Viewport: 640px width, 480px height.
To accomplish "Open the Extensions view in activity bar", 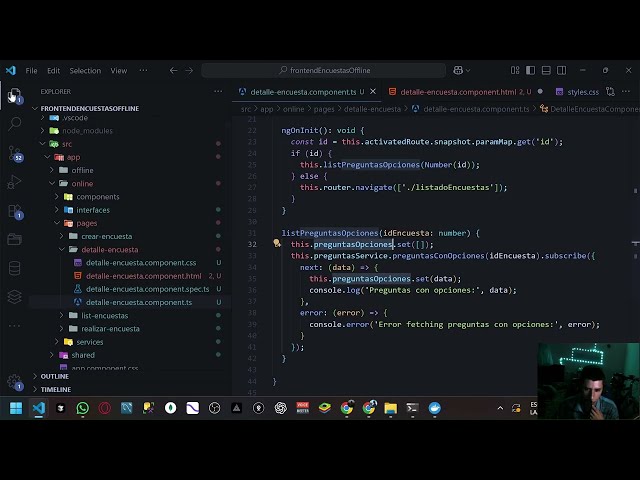I will coord(15,211).
